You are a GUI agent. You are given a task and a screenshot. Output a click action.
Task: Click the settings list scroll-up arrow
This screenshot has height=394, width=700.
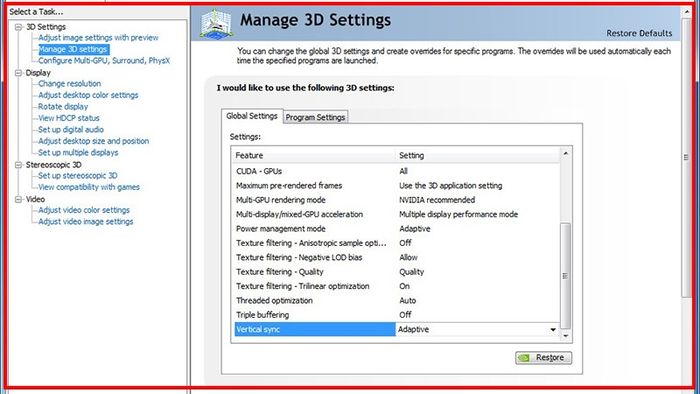(566, 153)
